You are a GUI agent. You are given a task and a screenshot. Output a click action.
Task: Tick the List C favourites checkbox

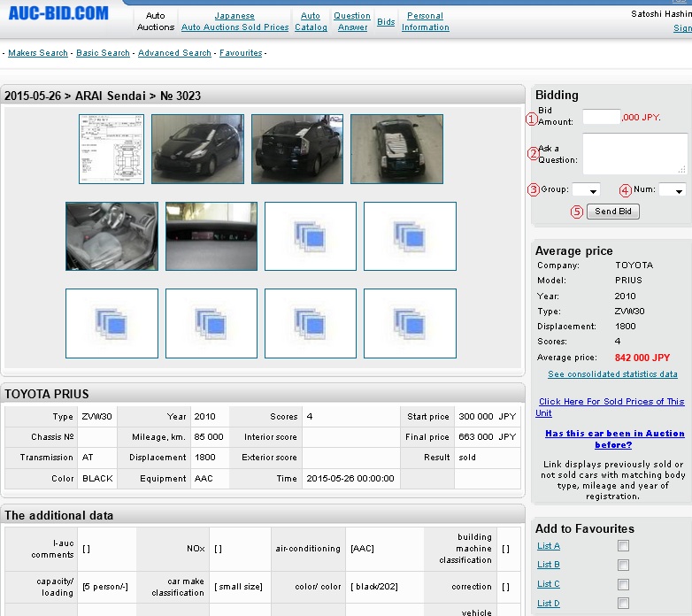pos(623,585)
